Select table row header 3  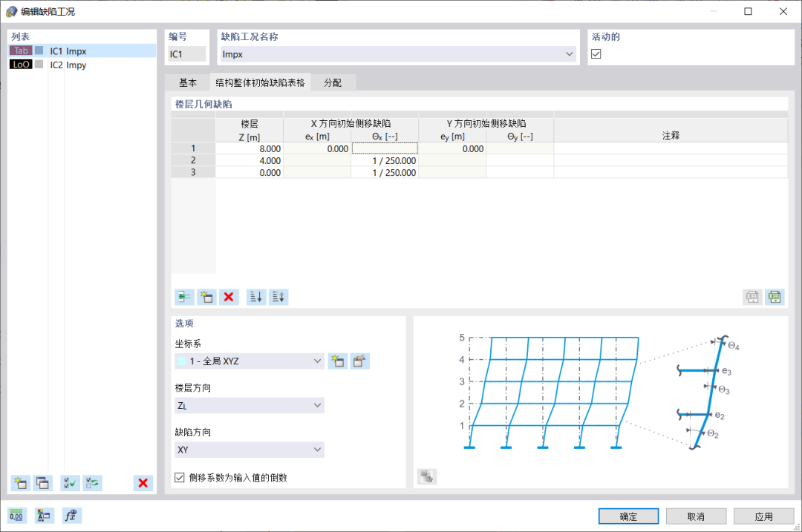coord(193,173)
